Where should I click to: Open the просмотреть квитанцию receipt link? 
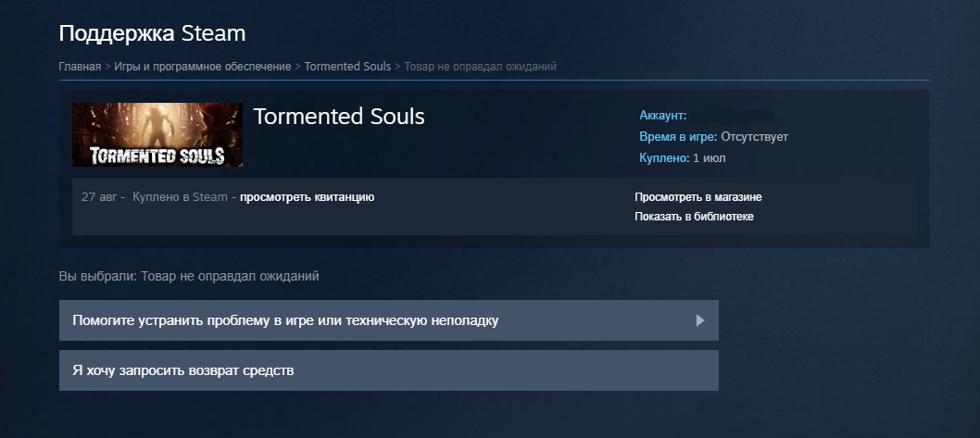(x=307, y=197)
